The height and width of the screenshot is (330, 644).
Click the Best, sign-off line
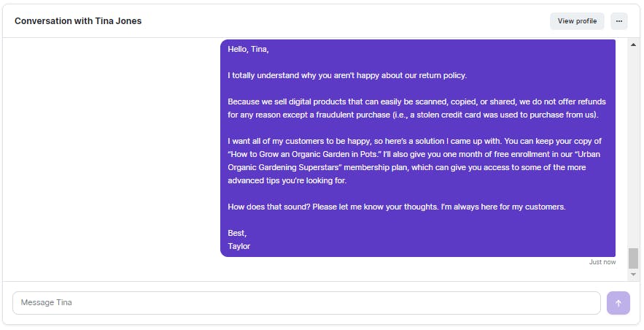coord(237,234)
